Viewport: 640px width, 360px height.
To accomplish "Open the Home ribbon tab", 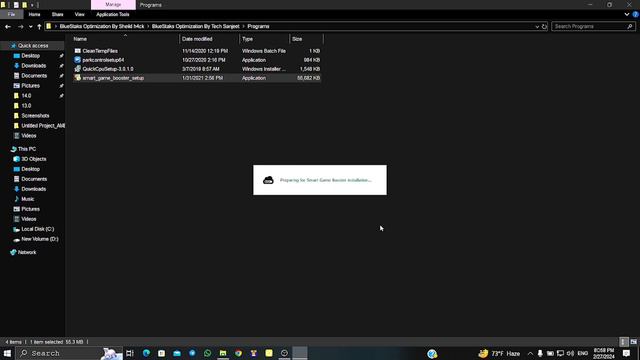I will click(34, 14).
